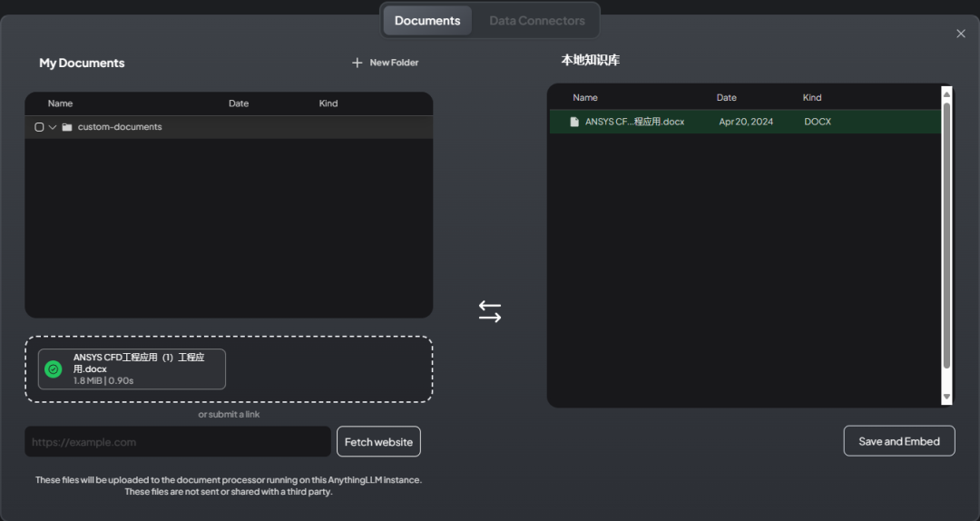Switch to the Documents tab

pos(427,20)
